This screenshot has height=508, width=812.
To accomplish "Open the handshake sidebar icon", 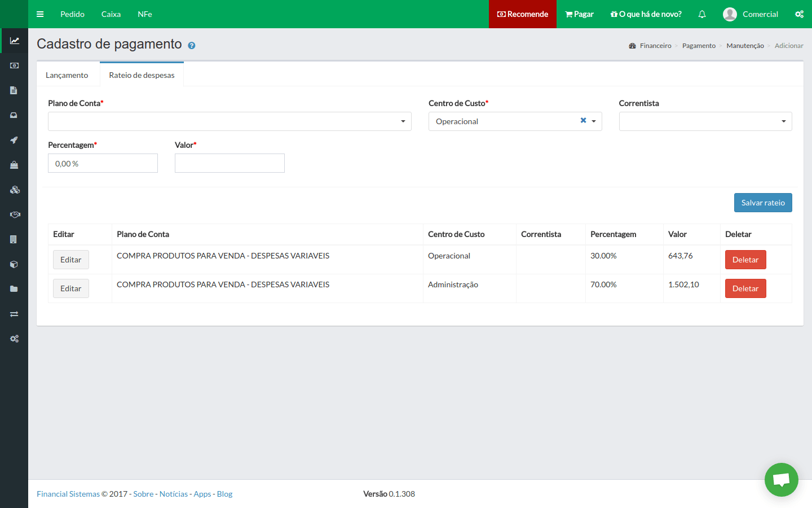I will [x=14, y=214].
